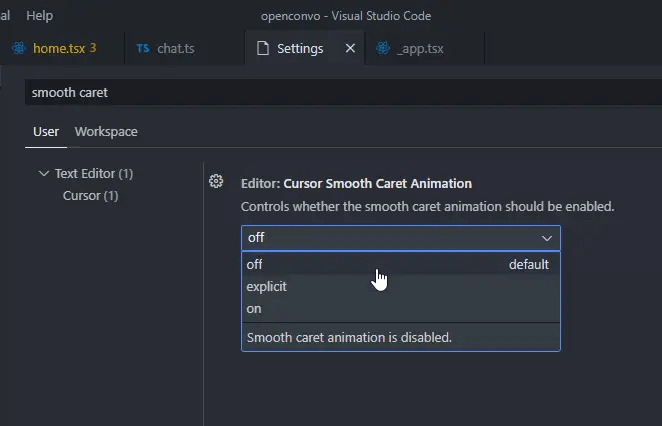Click the file icon on Settings tab
This screenshot has width=662, height=426.
pos(263,48)
